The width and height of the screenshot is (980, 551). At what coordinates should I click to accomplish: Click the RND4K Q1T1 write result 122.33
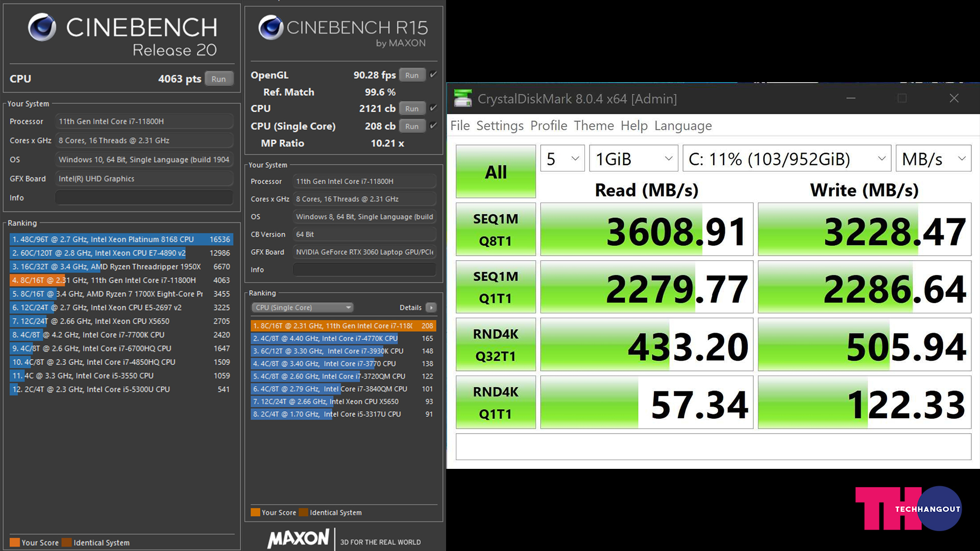tap(865, 403)
